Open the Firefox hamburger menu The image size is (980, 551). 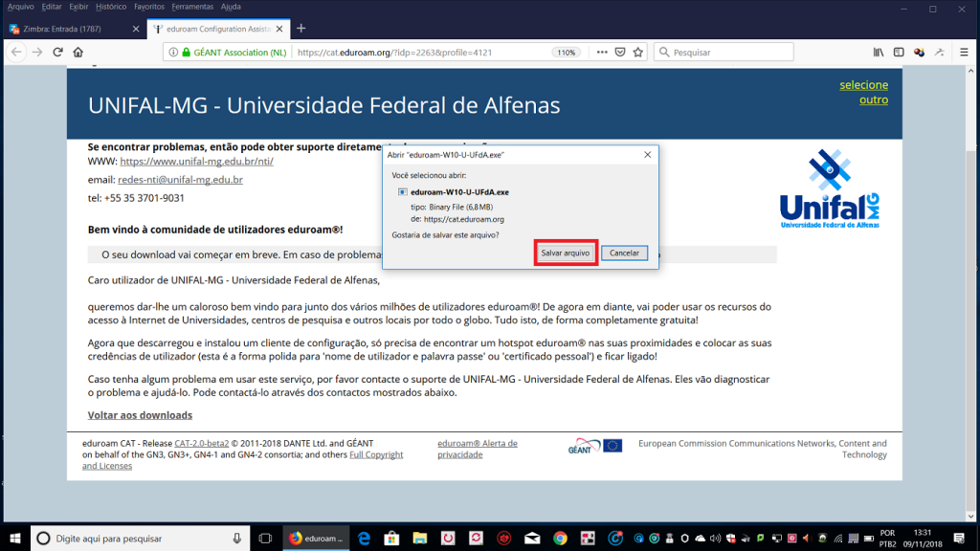(x=964, y=53)
